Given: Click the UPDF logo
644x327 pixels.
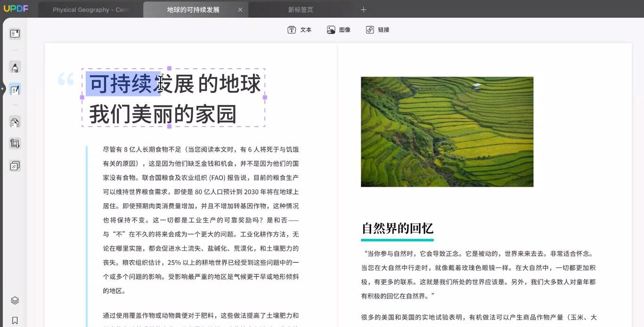Looking at the screenshot, I should (16, 8).
